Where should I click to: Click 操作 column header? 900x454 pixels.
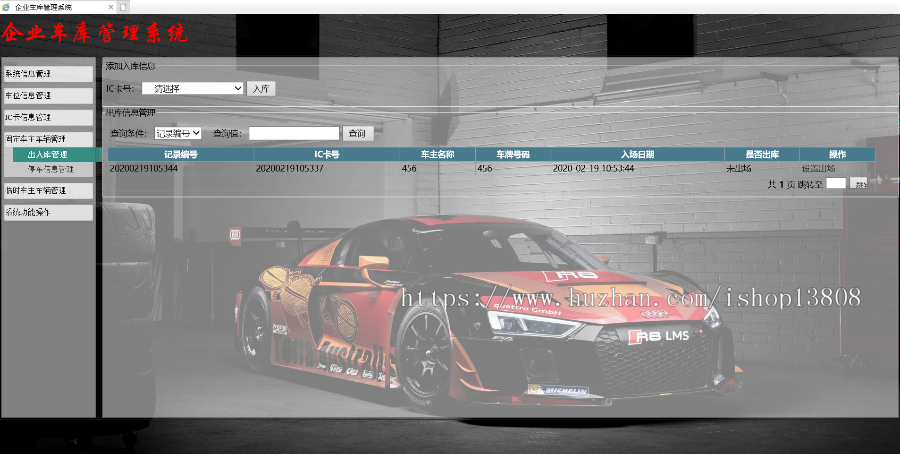pos(837,154)
